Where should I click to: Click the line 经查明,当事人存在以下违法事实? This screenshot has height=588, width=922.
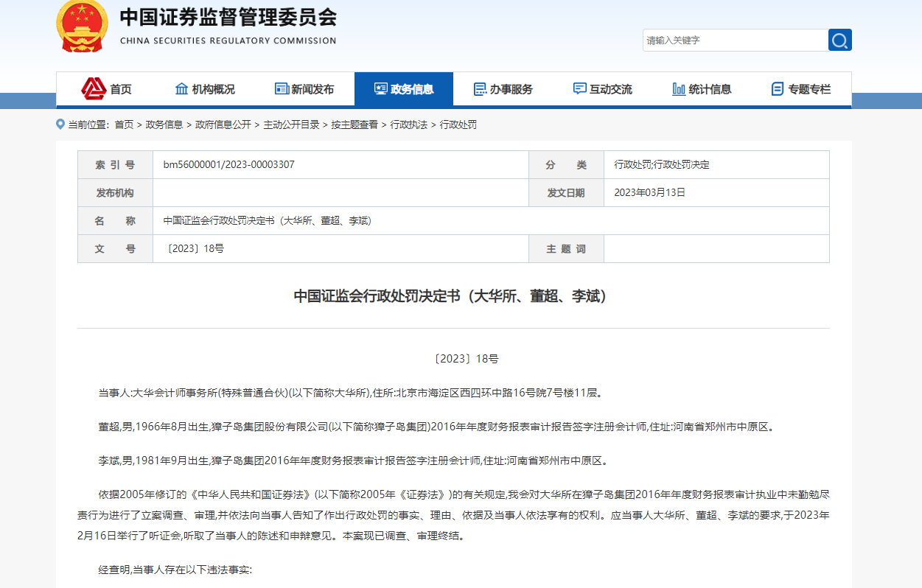point(175,570)
